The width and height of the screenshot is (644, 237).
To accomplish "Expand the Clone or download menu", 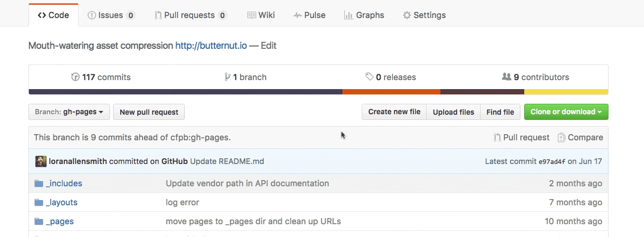I will 566,112.
